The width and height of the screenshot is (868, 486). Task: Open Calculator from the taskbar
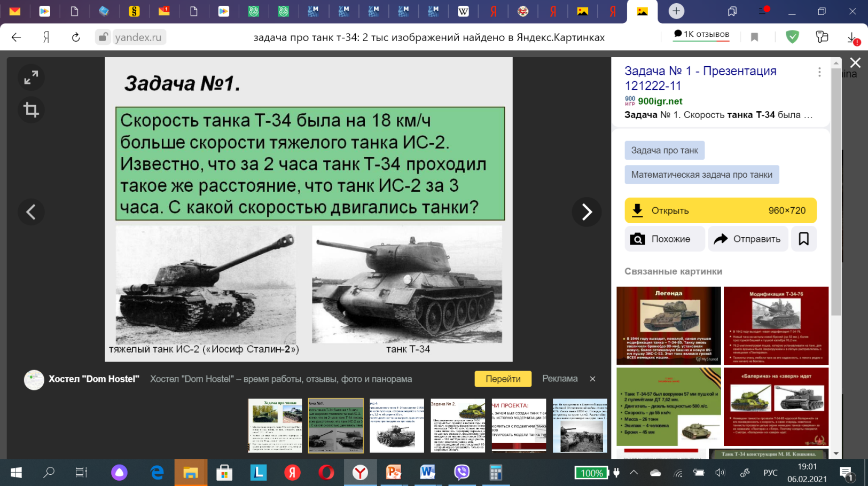(x=495, y=473)
